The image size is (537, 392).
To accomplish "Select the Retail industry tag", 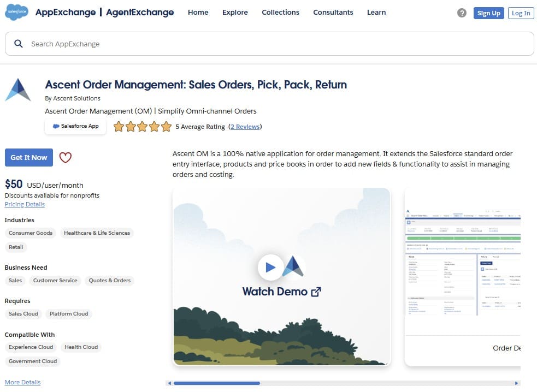I will click(x=16, y=247).
